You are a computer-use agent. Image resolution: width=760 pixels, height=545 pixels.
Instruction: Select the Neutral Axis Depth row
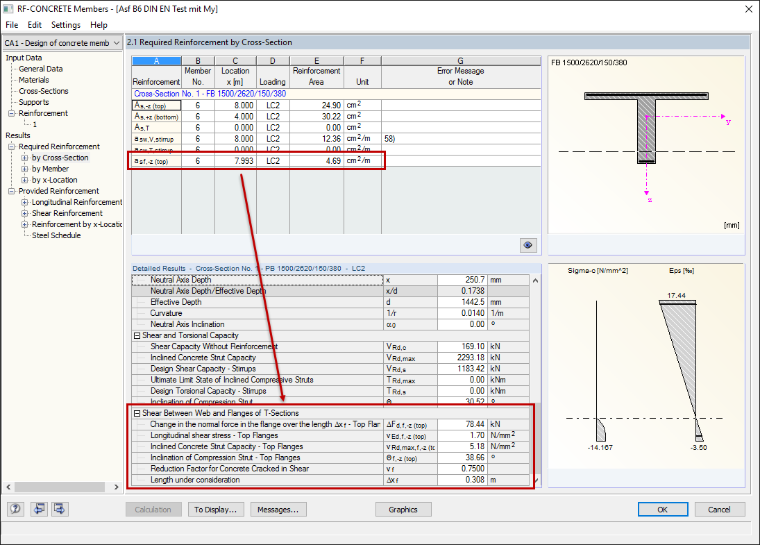point(331,280)
